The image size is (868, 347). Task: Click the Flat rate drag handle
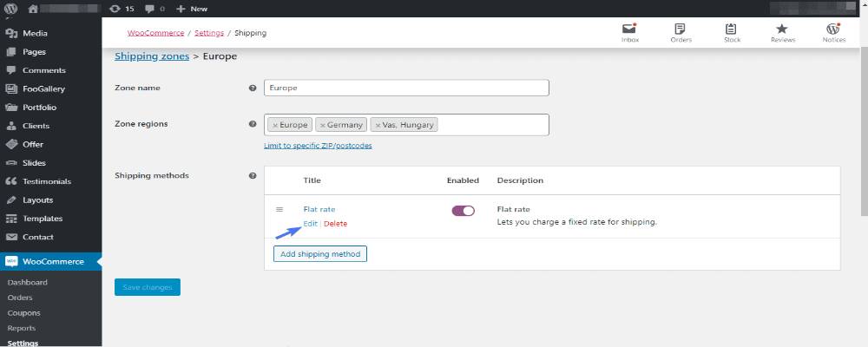click(279, 210)
